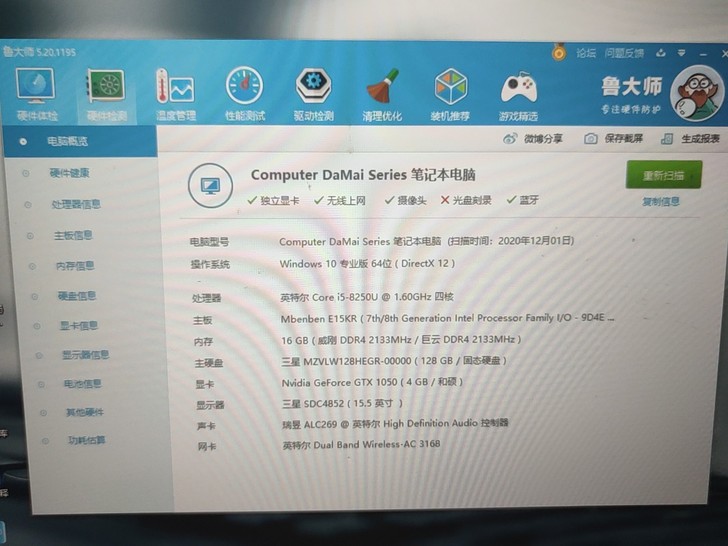Open 温度管理 temperature management
The width and height of the screenshot is (728, 546).
176,94
